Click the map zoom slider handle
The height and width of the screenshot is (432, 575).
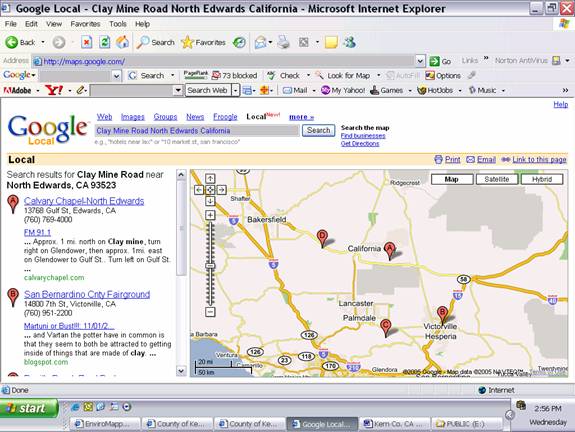[x=210, y=266]
